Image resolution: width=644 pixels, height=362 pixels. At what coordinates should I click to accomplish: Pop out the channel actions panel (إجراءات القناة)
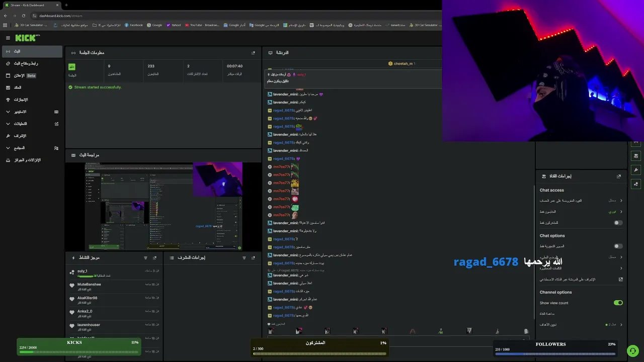pyautogui.click(x=619, y=176)
